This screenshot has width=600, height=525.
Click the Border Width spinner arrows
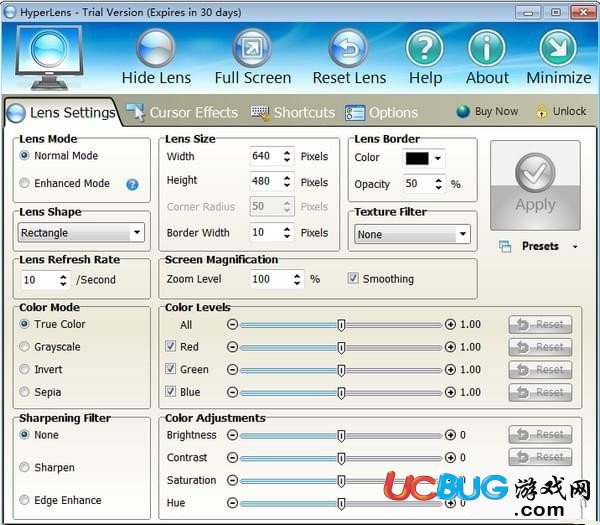pyautogui.click(x=287, y=232)
